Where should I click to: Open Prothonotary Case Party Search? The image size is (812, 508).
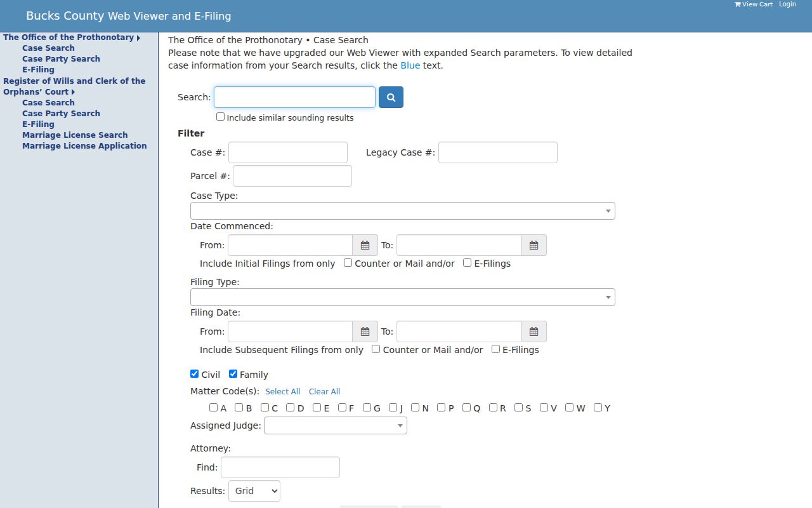pos(61,58)
